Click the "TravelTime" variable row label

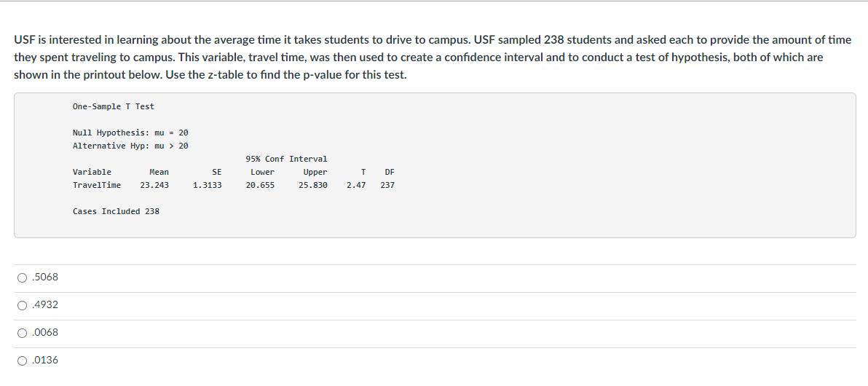click(97, 185)
